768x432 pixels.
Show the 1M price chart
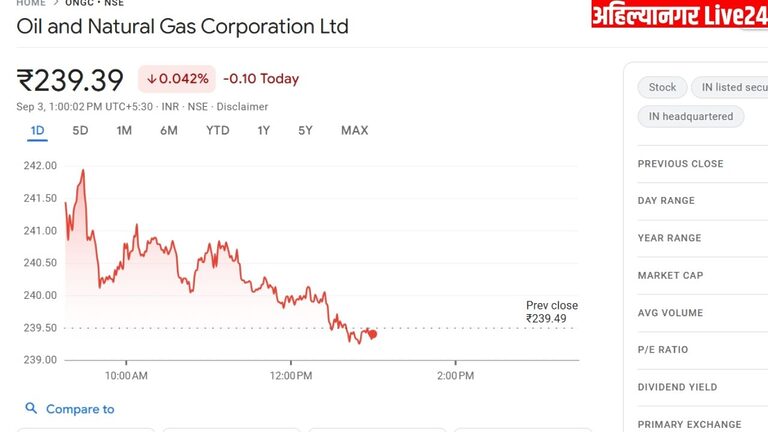124,130
